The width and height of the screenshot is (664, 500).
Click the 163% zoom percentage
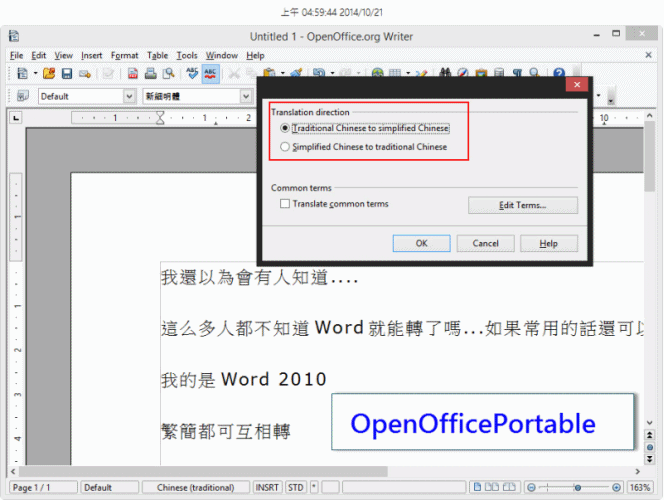(639, 488)
